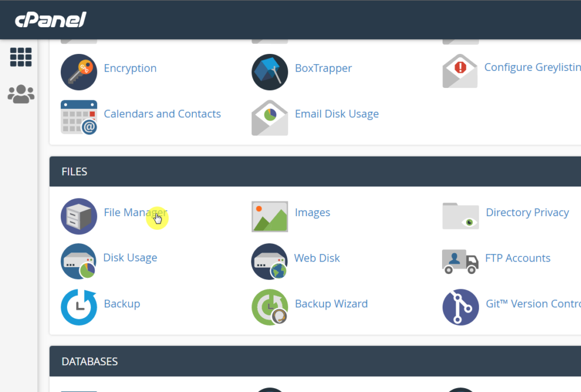Open the Email Disk Usage link

(337, 114)
